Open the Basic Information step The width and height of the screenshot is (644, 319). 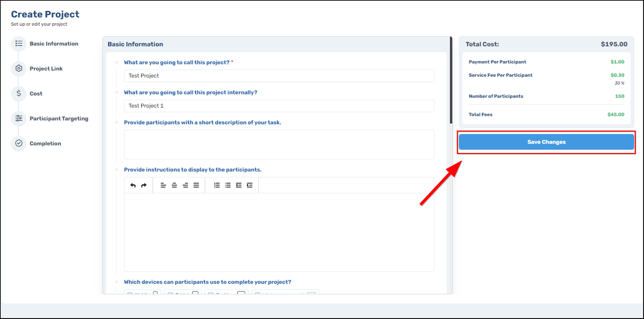(54, 44)
